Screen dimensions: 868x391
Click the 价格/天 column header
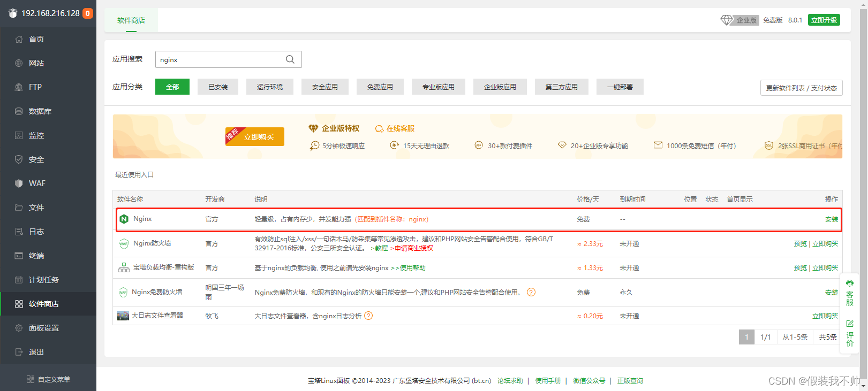(588, 200)
